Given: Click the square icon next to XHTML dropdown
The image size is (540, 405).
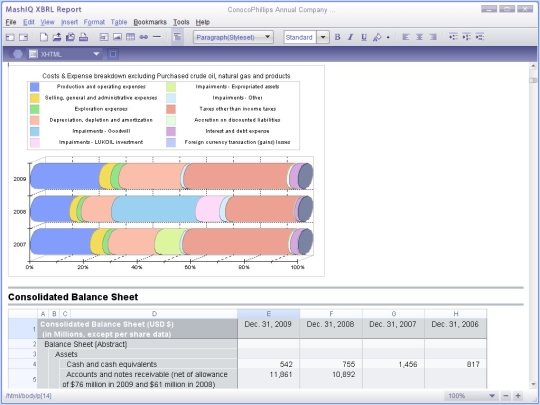Looking at the screenshot, I should [x=113, y=54].
